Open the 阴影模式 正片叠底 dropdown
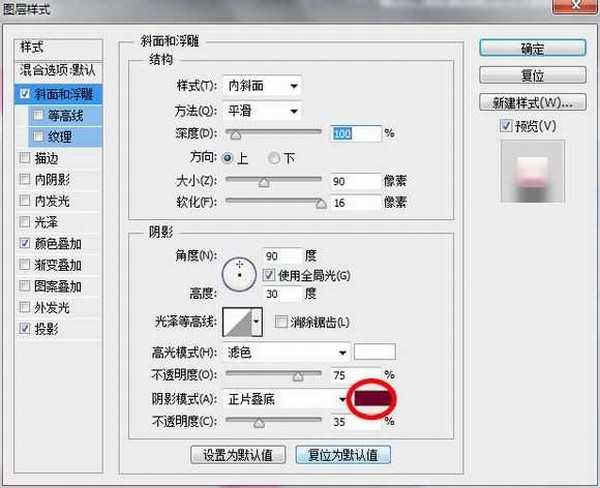The width and height of the screenshot is (600, 488). [x=287, y=399]
